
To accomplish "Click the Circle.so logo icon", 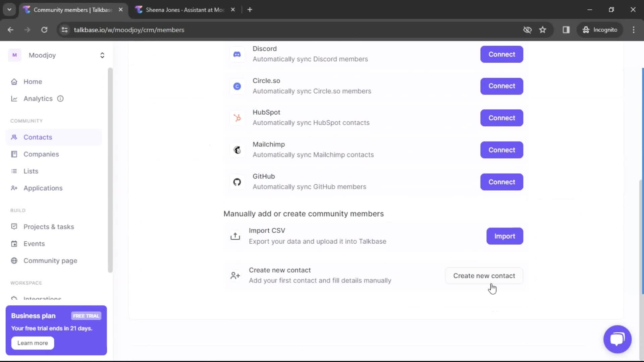I will coord(237,86).
